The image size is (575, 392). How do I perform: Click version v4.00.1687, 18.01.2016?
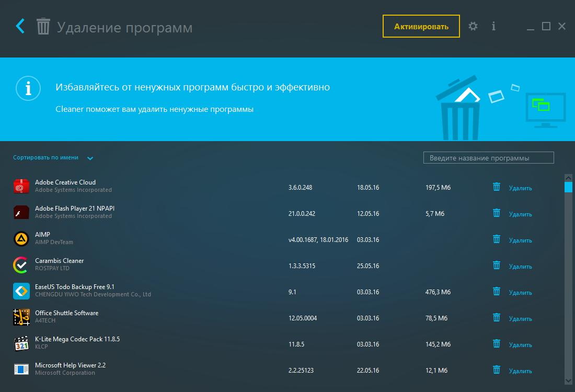318,240
